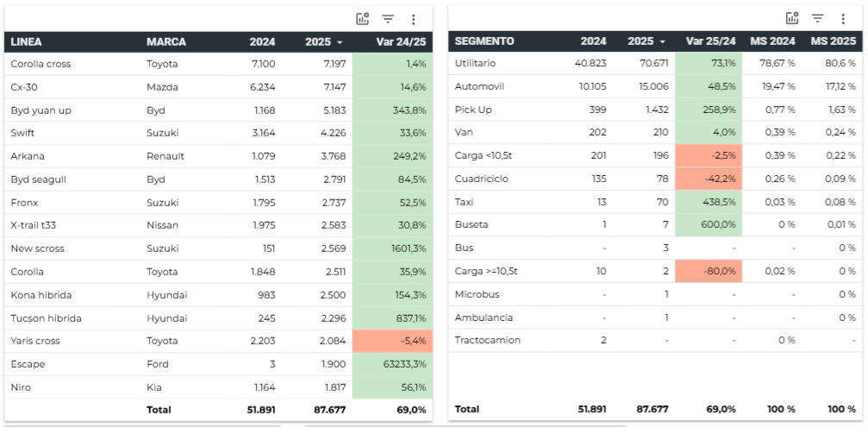Screen dimensions: 868x434
Task: Click the MS 2024 column header
Action: pyautogui.click(x=771, y=41)
